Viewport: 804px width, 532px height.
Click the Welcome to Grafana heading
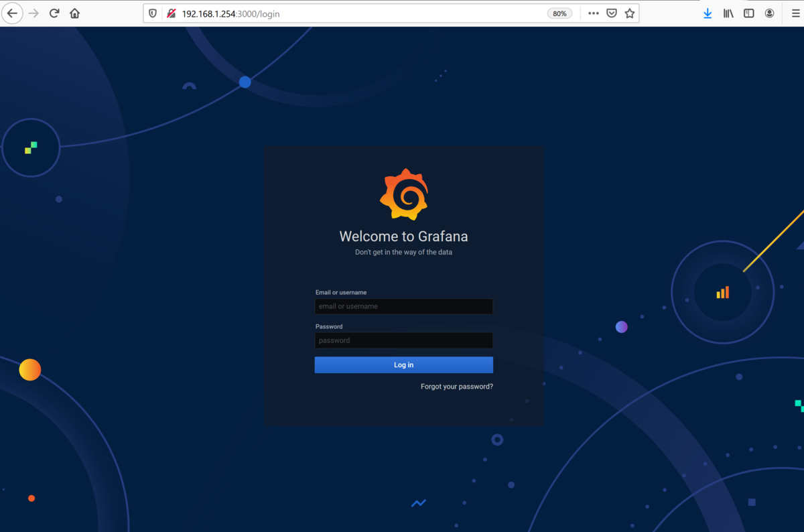pos(404,236)
